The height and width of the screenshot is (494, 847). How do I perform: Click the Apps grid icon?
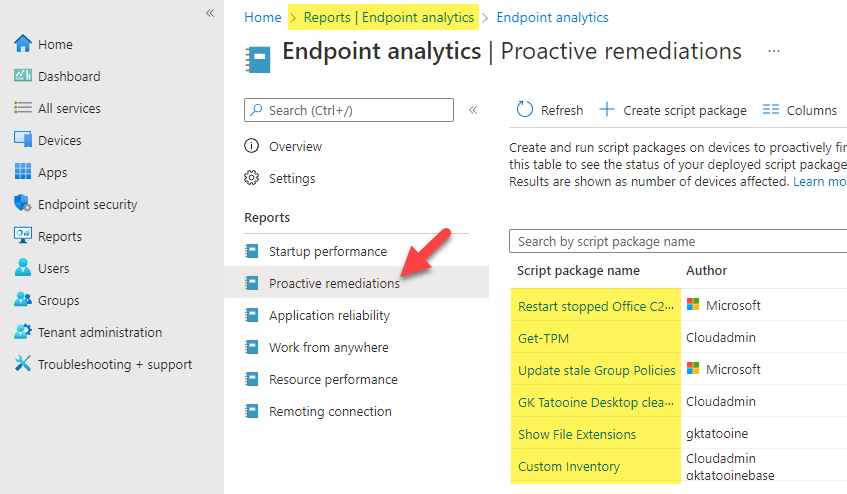point(23,172)
